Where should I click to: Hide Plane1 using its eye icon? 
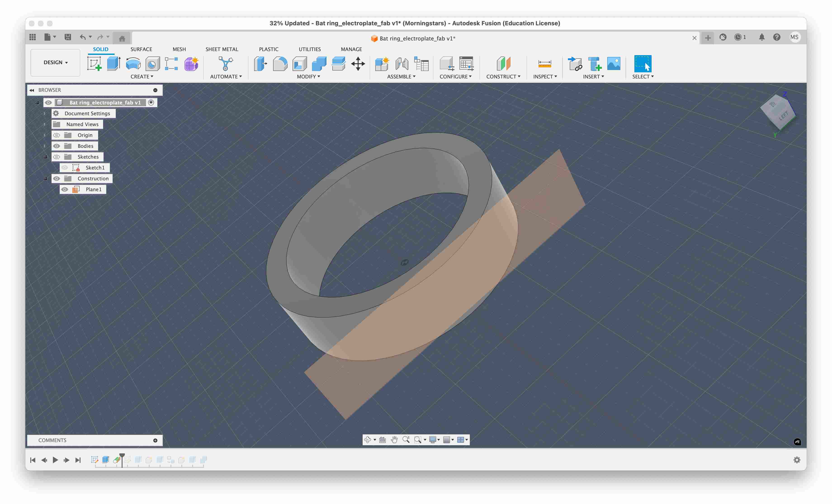pyautogui.click(x=64, y=189)
